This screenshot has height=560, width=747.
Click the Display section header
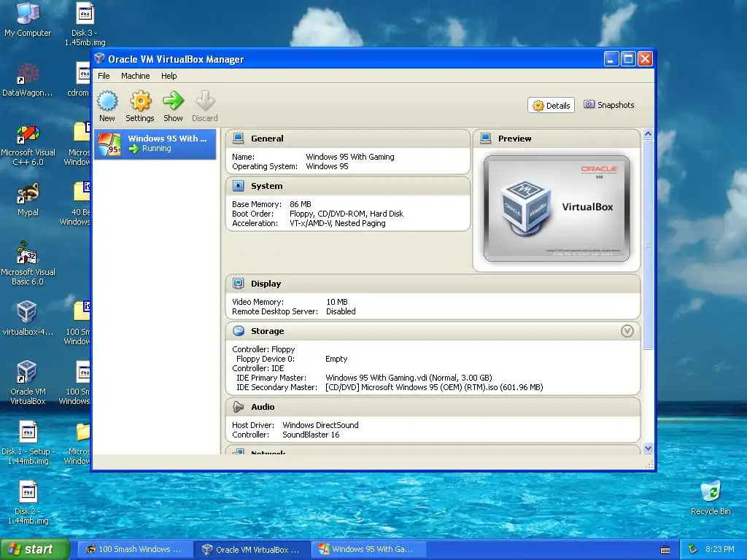point(433,284)
